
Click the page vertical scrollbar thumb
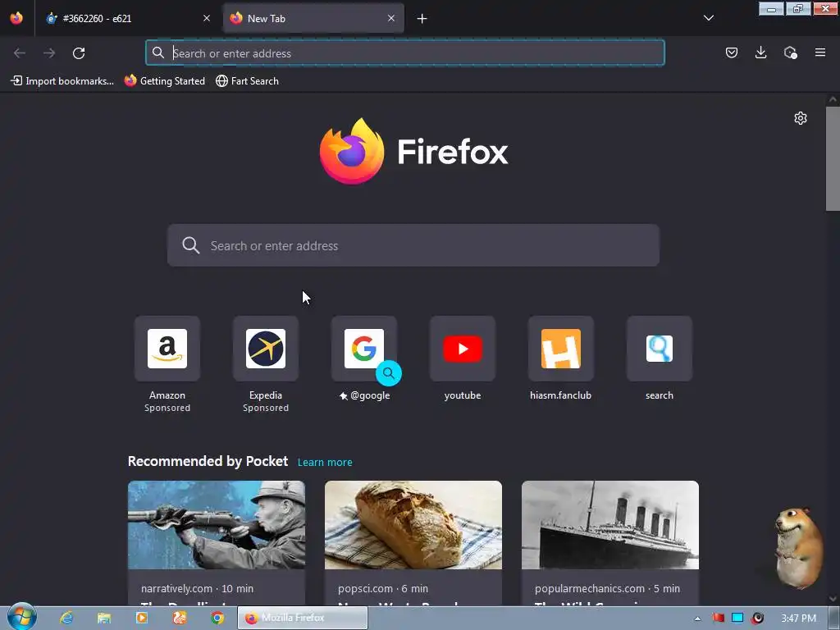(x=833, y=158)
